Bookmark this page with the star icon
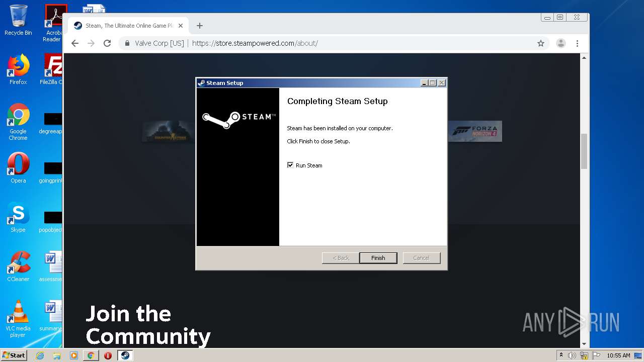This screenshot has height=362, width=644. pos(541,43)
